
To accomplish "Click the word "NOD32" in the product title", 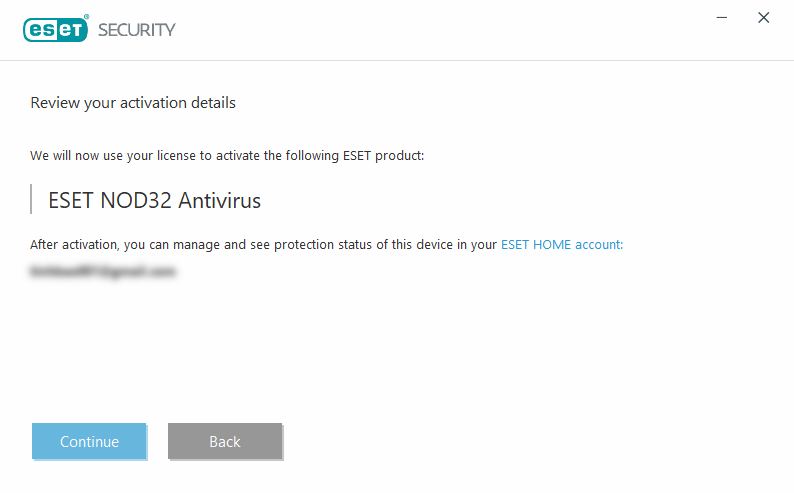I will [139, 200].
